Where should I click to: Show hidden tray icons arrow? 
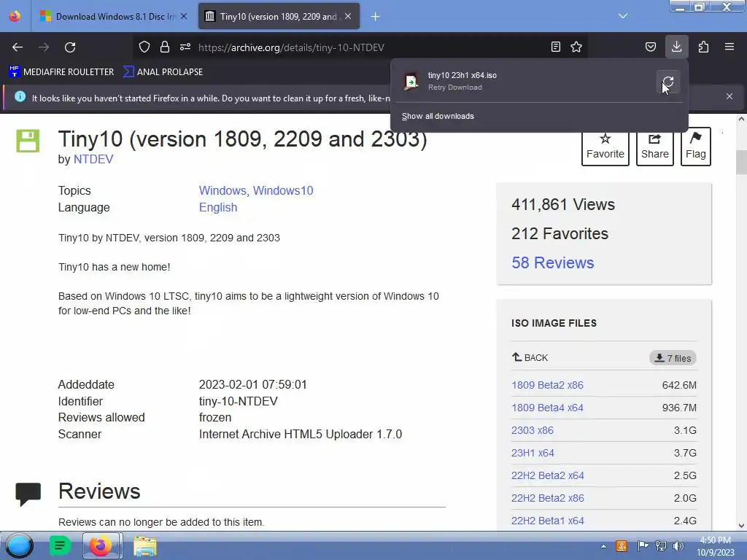[x=603, y=546]
